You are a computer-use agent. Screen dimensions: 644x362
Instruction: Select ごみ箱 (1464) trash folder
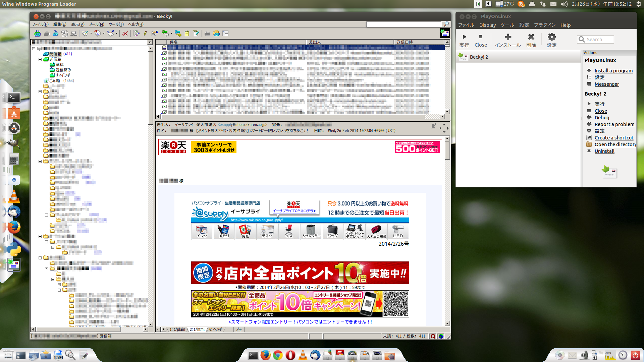pyautogui.click(x=59, y=81)
